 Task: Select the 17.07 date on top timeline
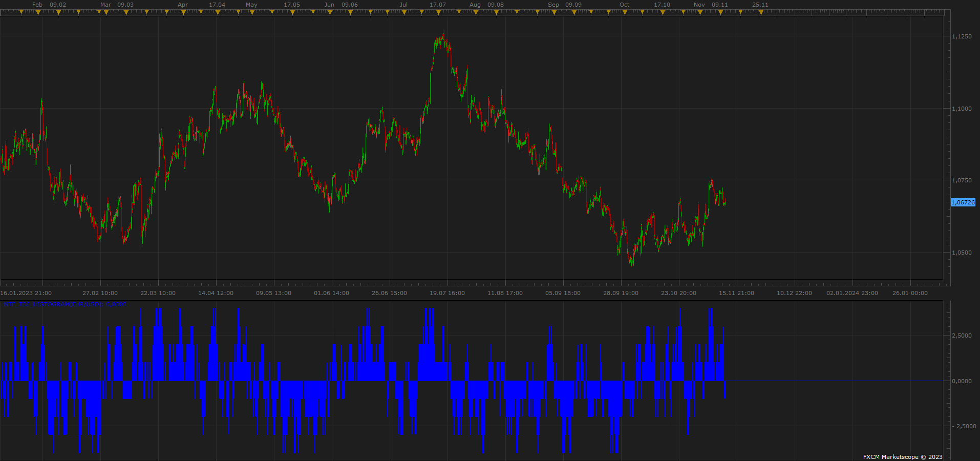(438, 5)
